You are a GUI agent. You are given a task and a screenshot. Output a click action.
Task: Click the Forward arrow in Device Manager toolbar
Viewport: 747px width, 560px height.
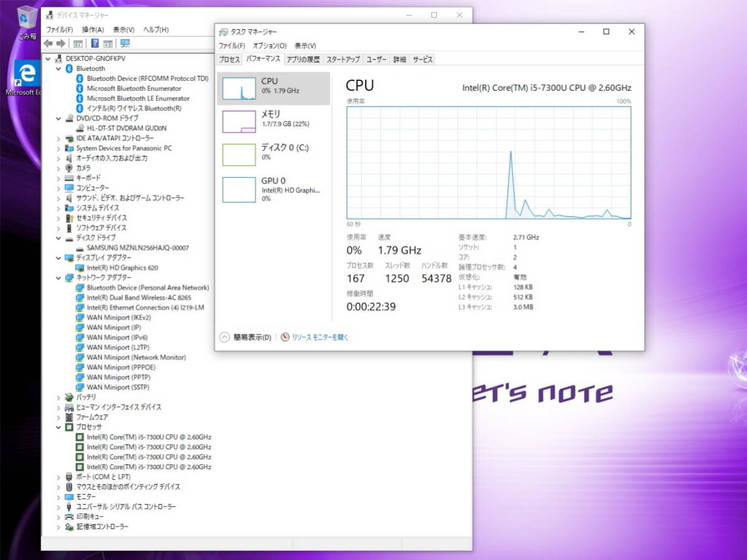pyautogui.click(x=61, y=44)
